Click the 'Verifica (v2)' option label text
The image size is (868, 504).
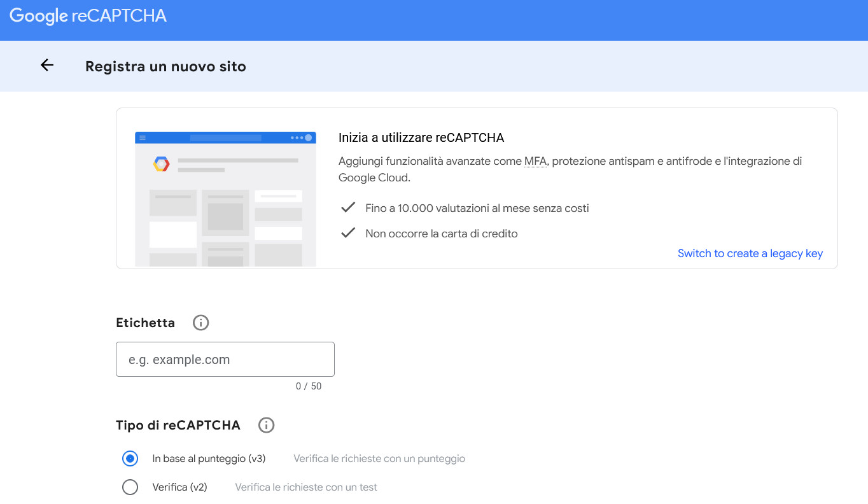coord(179,487)
